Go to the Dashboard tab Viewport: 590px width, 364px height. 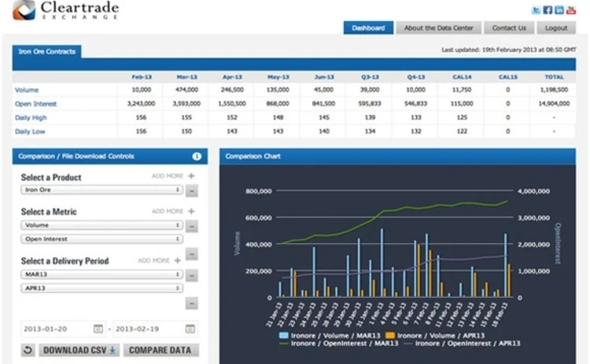click(x=368, y=28)
